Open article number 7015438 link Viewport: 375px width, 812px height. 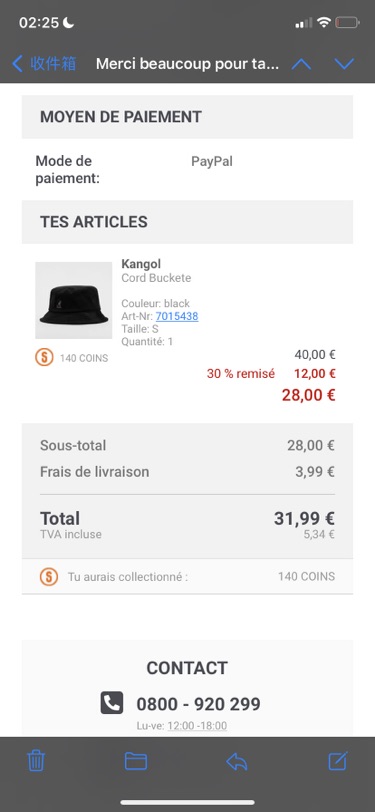tap(177, 316)
